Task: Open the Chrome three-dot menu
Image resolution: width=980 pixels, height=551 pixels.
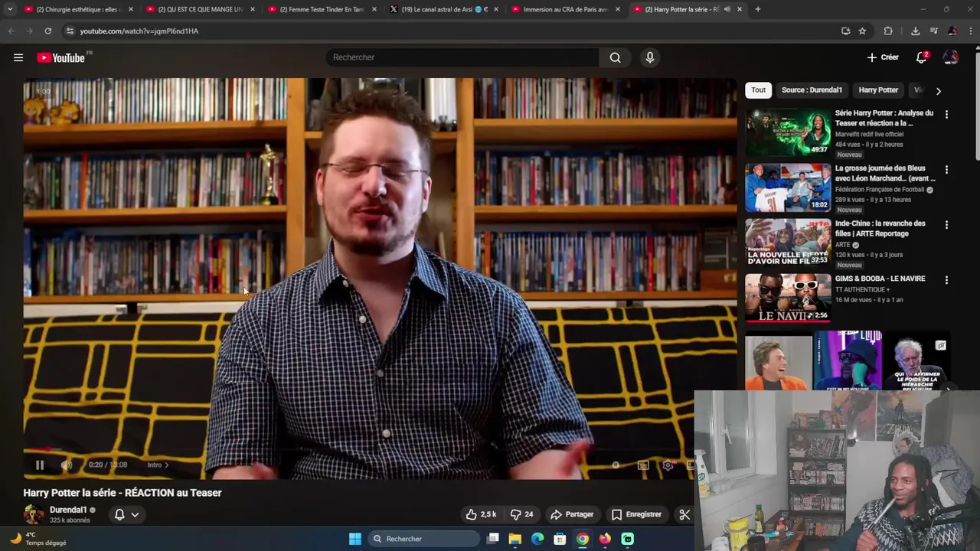Action: (x=970, y=31)
